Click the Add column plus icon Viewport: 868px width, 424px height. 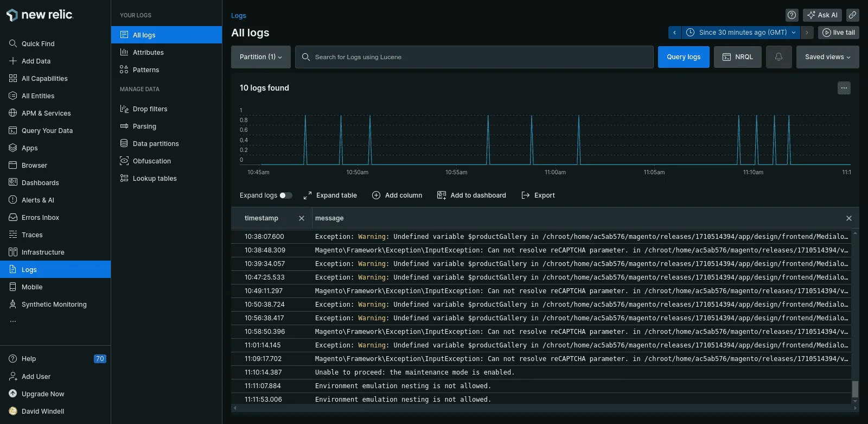pyautogui.click(x=376, y=195)
